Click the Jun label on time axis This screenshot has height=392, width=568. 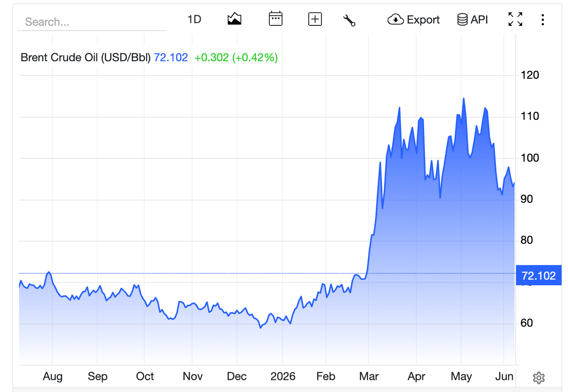504,376
